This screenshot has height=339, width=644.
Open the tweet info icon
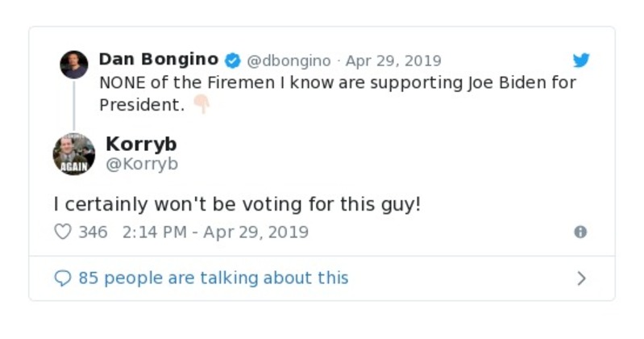[580, 232]
